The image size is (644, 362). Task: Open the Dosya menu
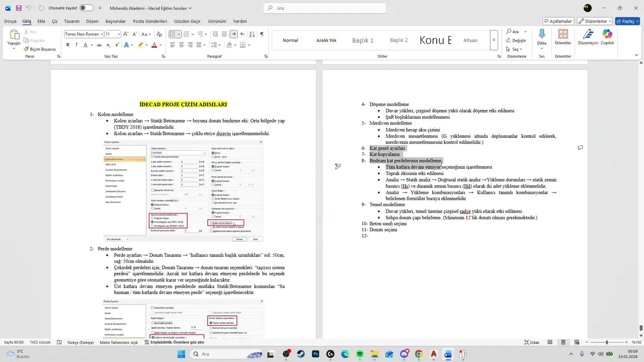(11, 21)
